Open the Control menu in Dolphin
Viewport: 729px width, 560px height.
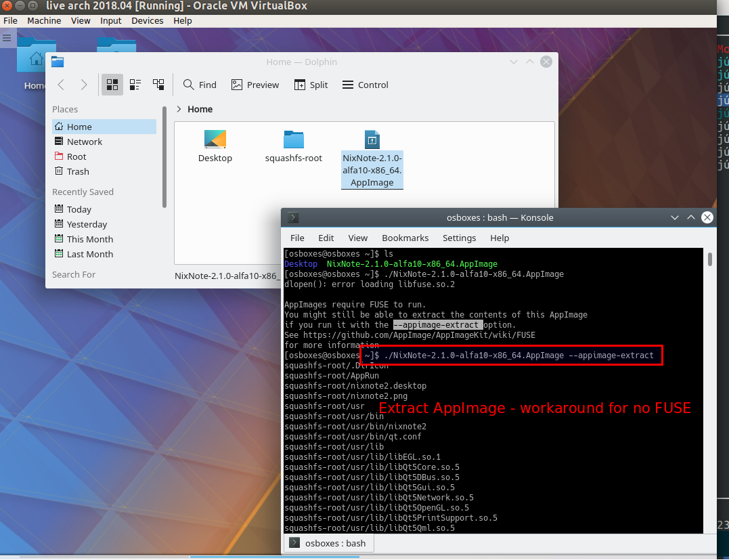[366, 85]
